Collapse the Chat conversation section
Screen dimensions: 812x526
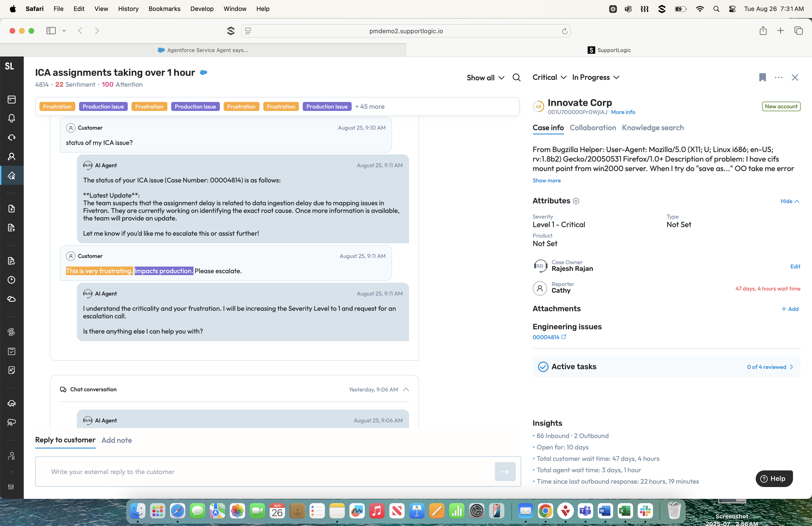406,389
